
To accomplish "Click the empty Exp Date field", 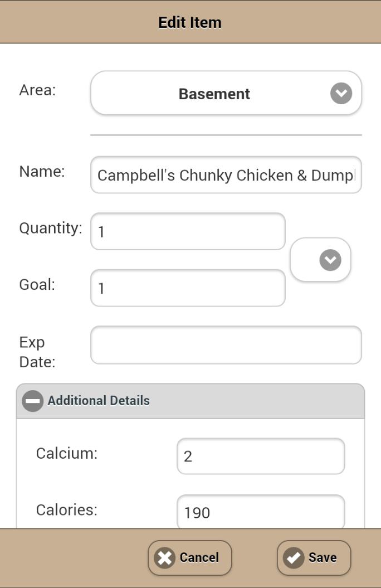I will [226, 345].
